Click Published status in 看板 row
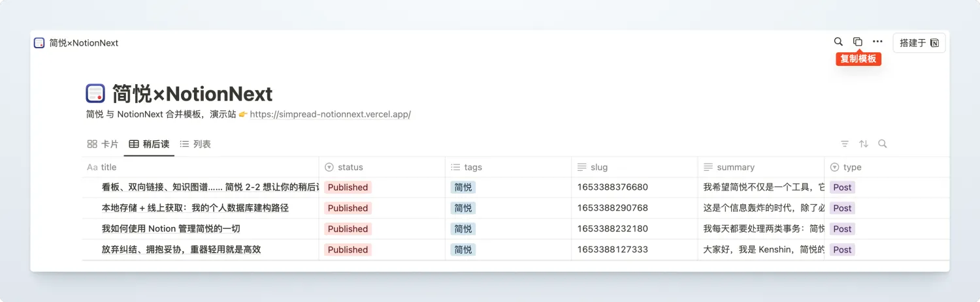 348,187
